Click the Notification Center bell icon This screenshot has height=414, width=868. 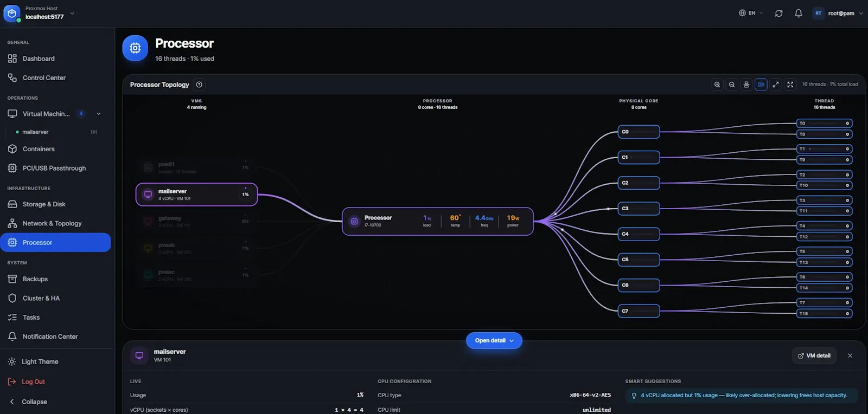pos(12,337)
